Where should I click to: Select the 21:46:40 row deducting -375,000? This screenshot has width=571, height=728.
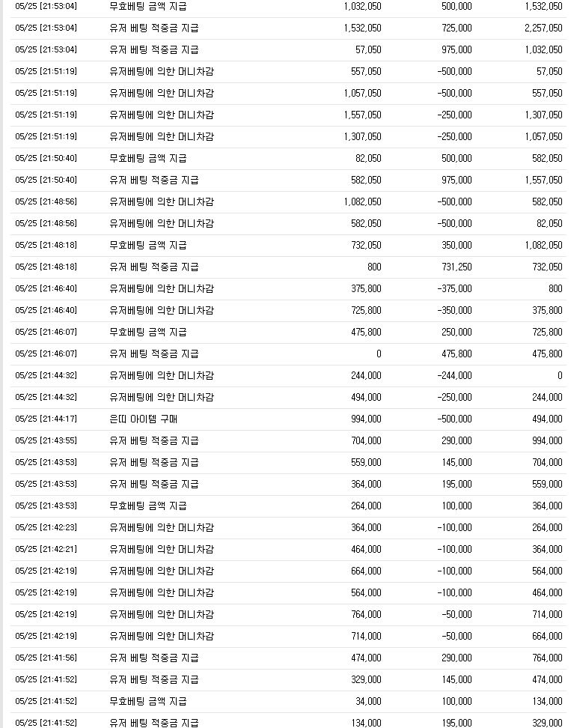[x=289, y=289]
